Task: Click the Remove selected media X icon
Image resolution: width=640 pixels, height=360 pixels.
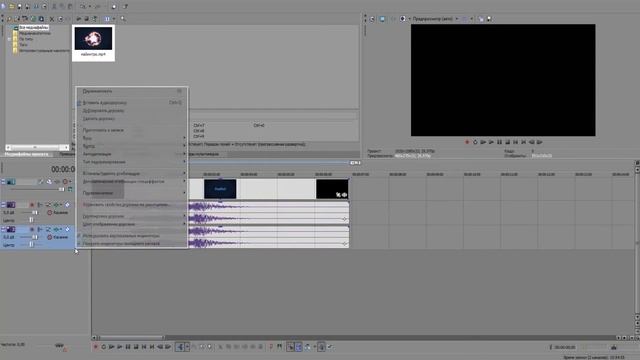Action: [52, 19]
